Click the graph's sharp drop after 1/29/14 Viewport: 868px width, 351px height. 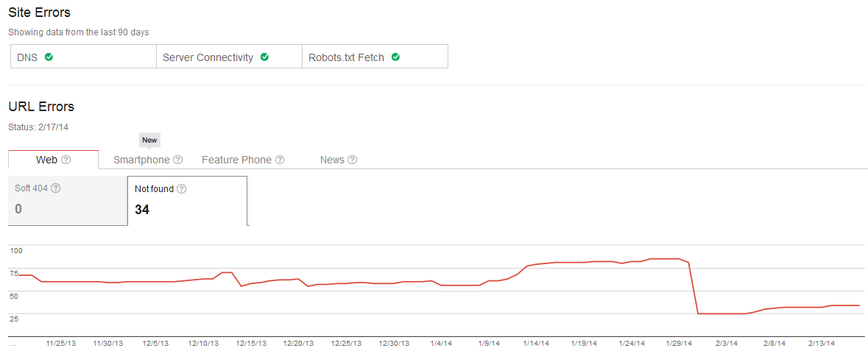694,288
